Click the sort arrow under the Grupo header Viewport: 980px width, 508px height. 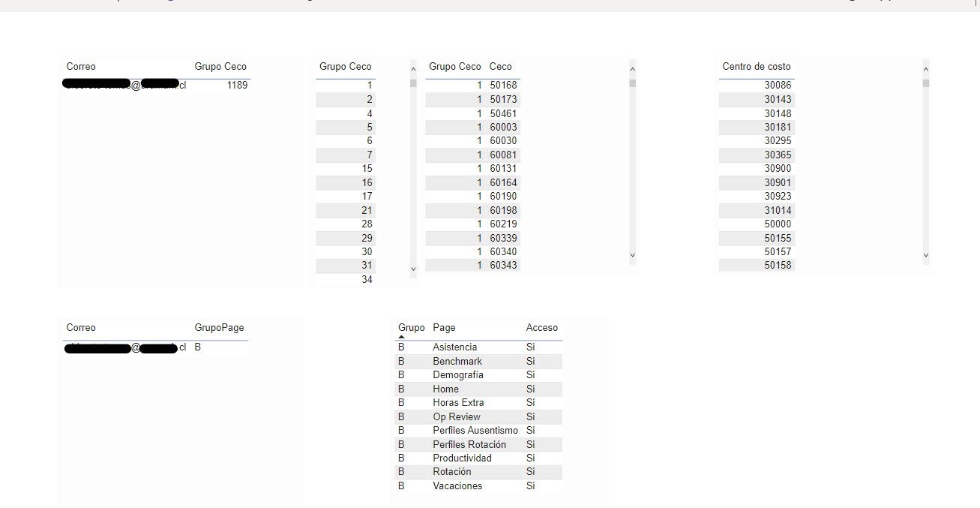401,337
